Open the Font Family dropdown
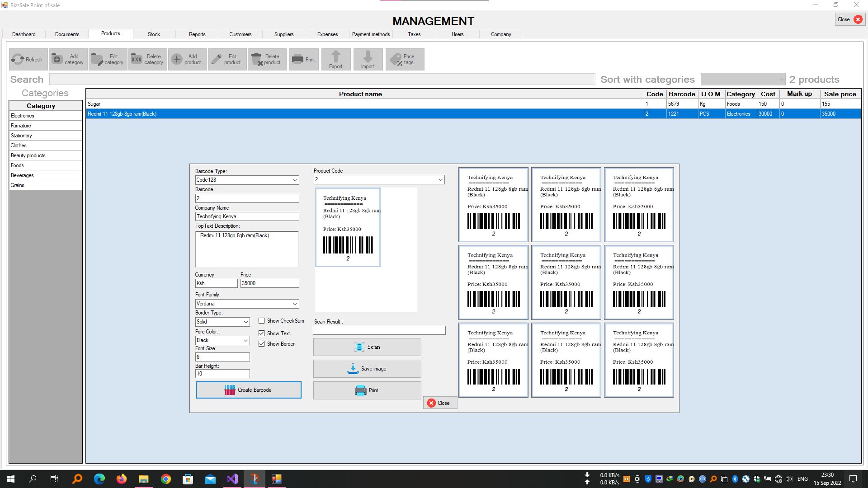 click(295, 304)
